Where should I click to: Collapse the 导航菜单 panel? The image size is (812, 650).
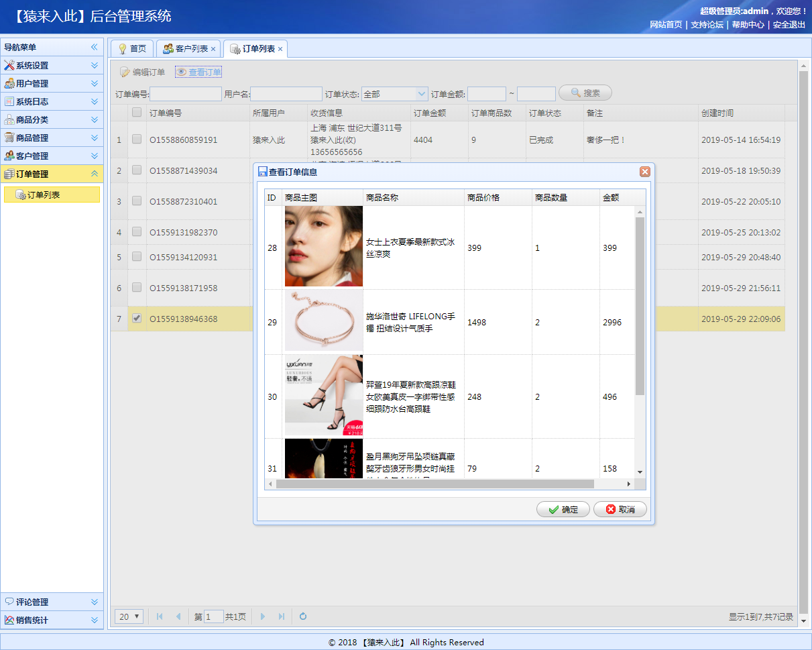click(x=95, y=47)
